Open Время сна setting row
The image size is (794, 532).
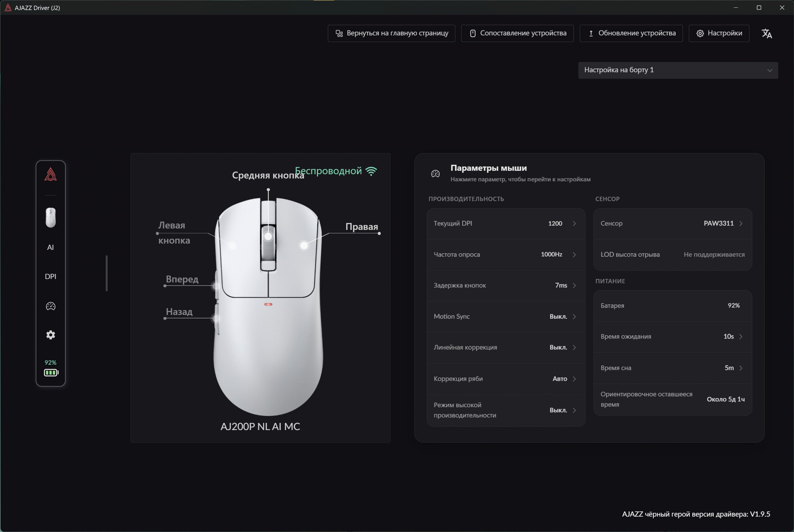click(x=673, y=368)
